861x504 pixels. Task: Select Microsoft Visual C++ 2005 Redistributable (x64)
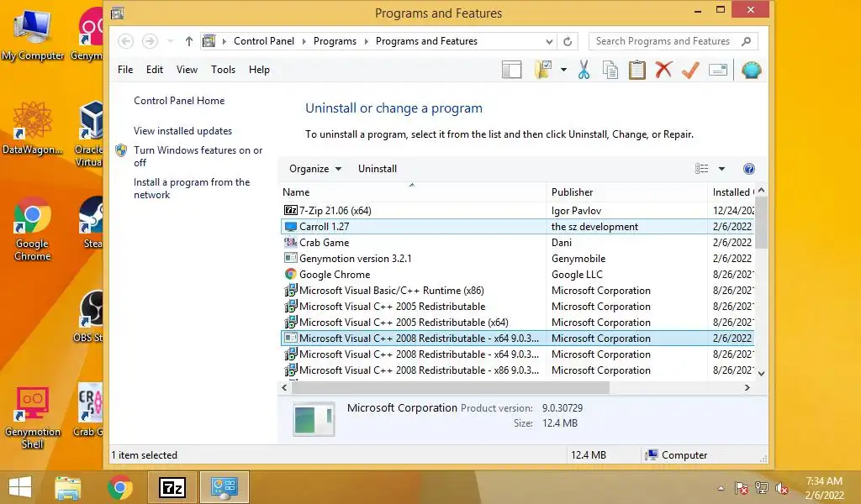pyautogui.click(x=518, y=322)
